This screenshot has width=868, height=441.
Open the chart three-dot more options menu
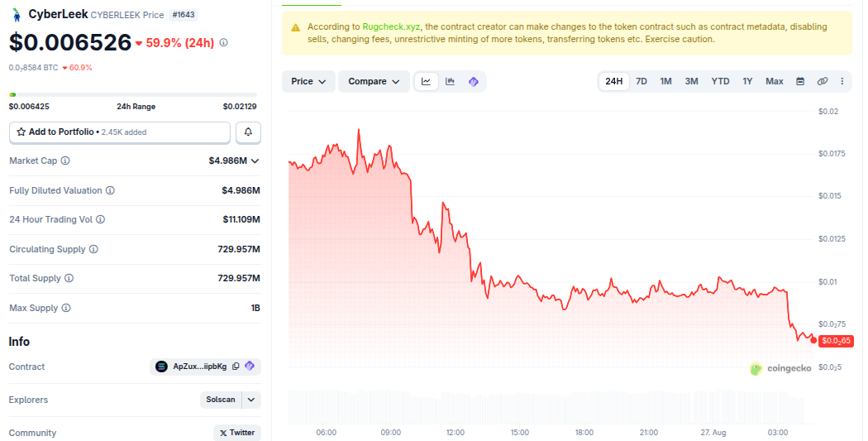point(842,81)
